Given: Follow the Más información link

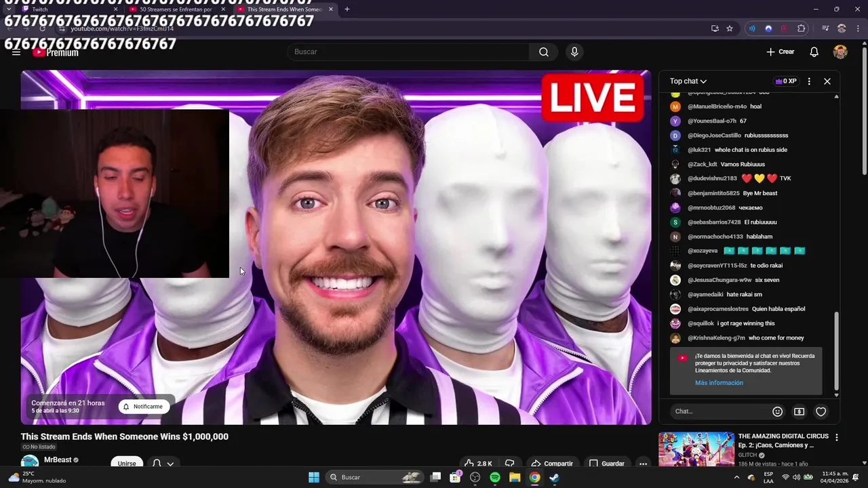Looking at the screenshot, I should coord(719,383).
